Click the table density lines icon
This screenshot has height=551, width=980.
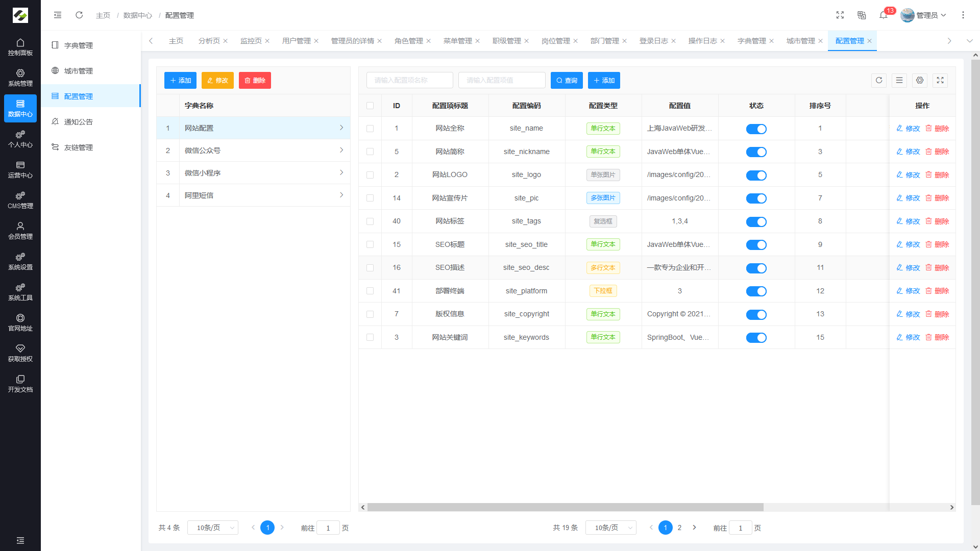coord(899,81)
